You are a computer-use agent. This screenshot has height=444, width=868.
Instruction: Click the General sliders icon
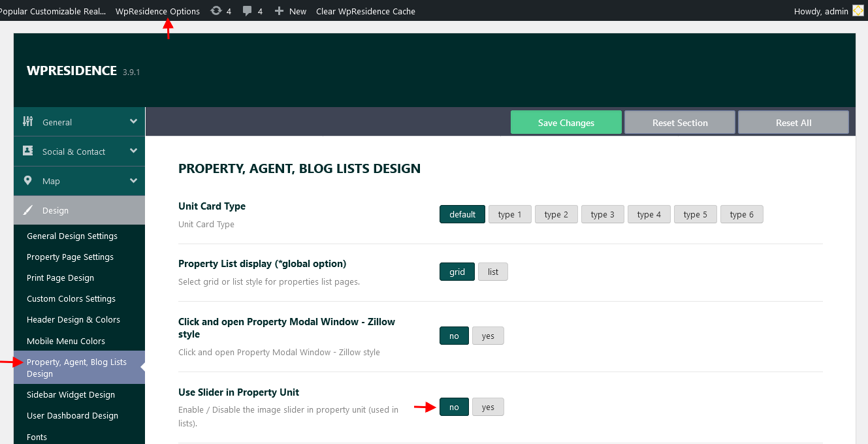click(x=27, y=121)
